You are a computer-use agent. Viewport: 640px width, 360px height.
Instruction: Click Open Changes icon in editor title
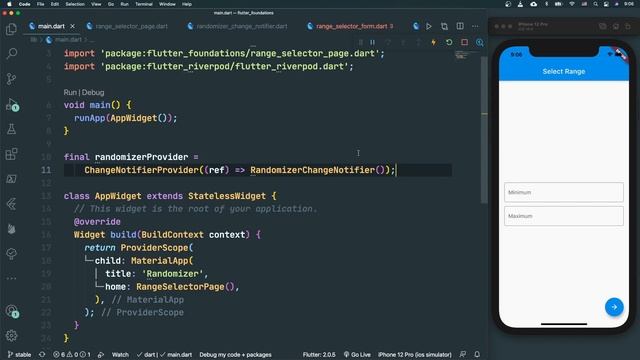[444, 26]
